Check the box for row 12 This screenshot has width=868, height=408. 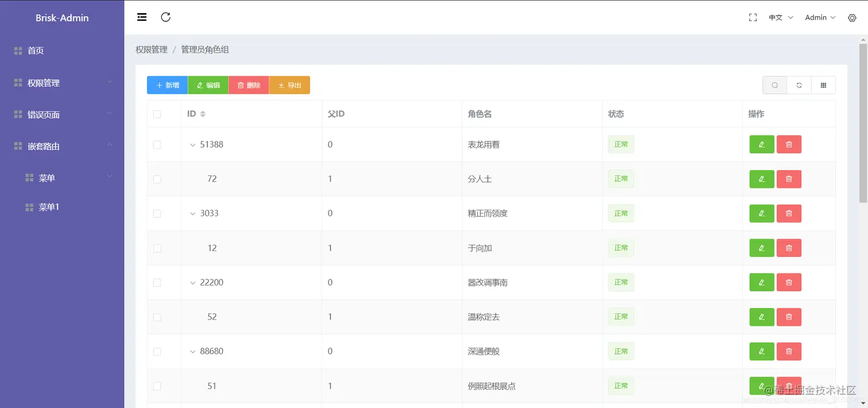pos(157,248)
